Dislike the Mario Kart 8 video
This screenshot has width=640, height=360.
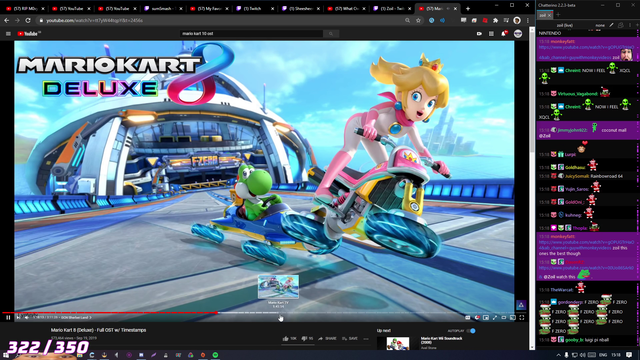tap(307, 338)
